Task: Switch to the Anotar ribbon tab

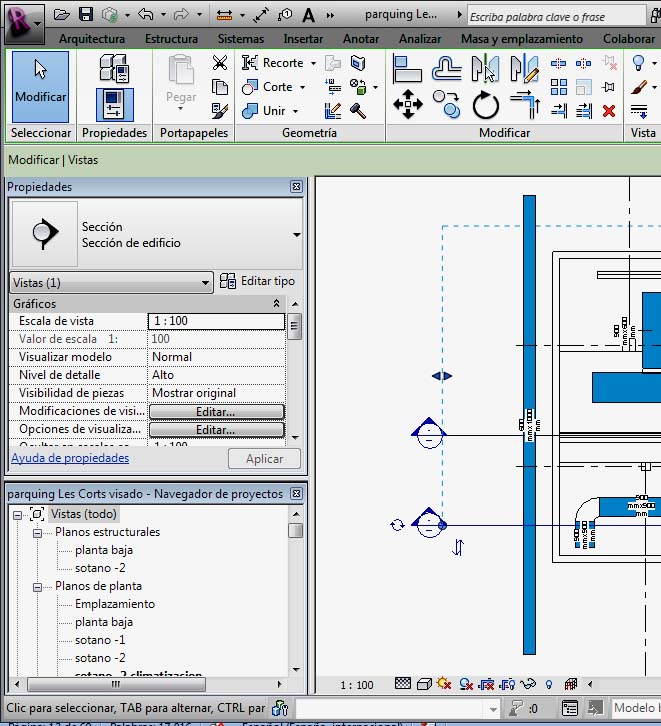Action: 360,39
